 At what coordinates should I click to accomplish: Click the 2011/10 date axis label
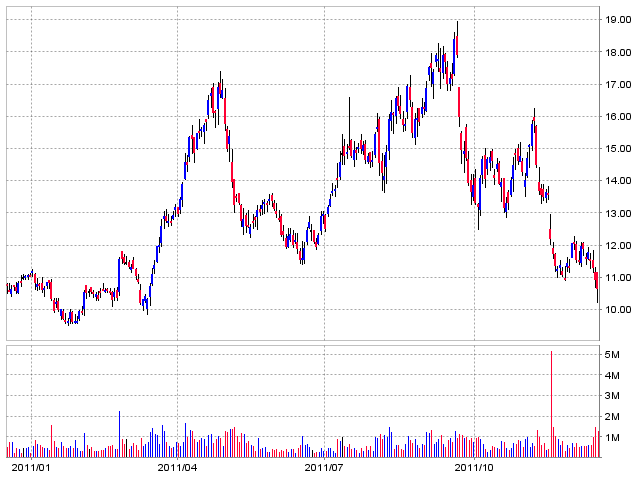[474, 467]
